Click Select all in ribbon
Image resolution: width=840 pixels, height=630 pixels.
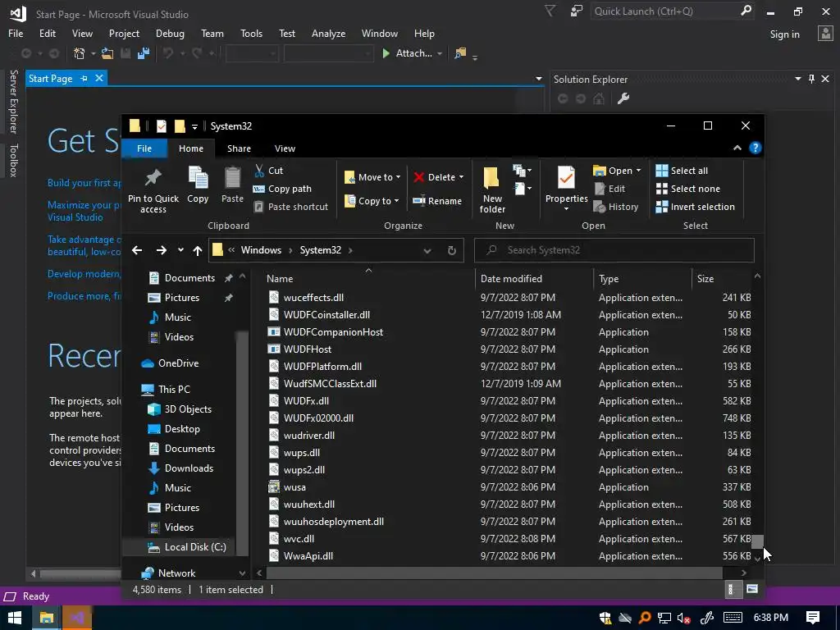[682, 171]
